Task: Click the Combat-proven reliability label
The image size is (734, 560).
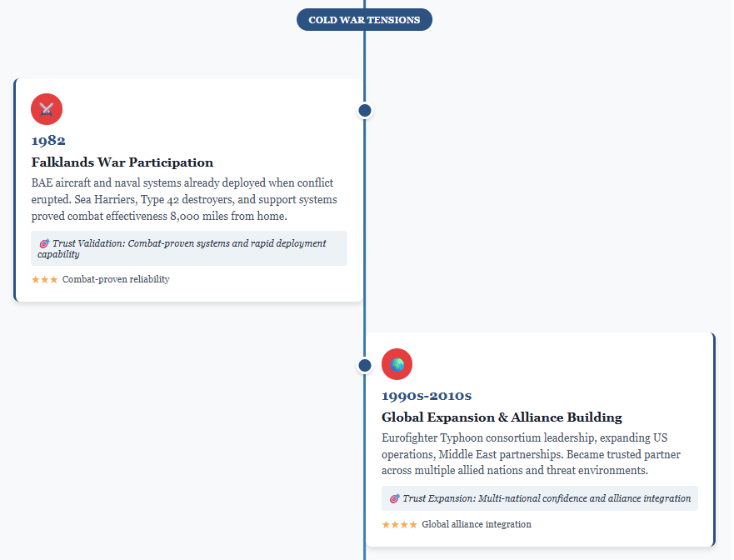Action: (x=116, y=279)
